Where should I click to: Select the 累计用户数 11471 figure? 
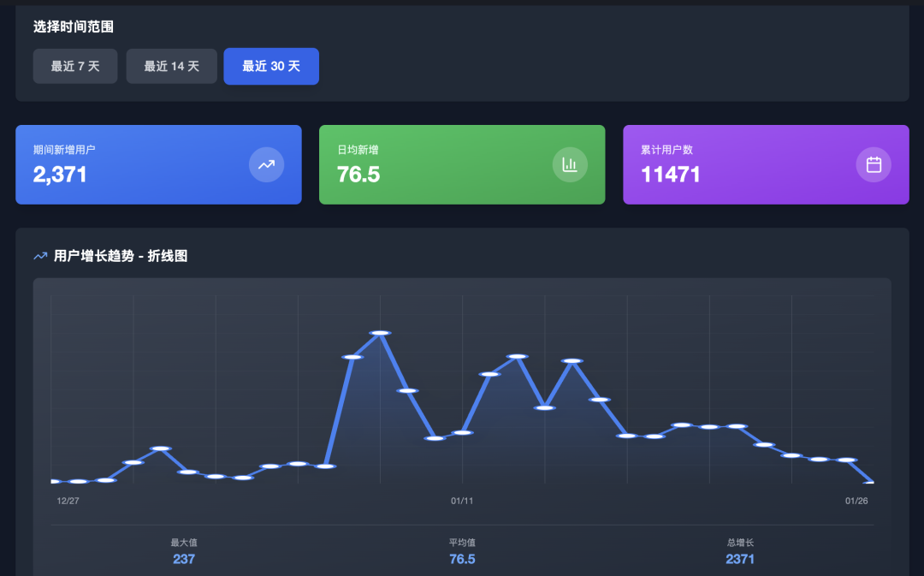(671, 175)
